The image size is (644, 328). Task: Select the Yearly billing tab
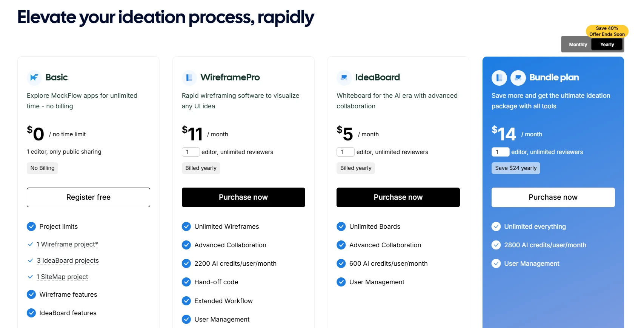click(x=607, y=44)
